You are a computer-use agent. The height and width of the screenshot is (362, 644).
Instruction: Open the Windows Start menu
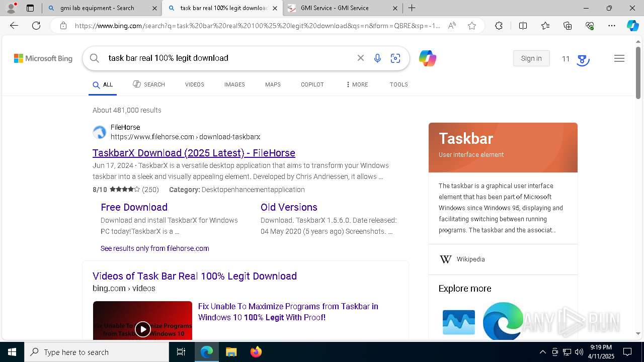point(12,352)
